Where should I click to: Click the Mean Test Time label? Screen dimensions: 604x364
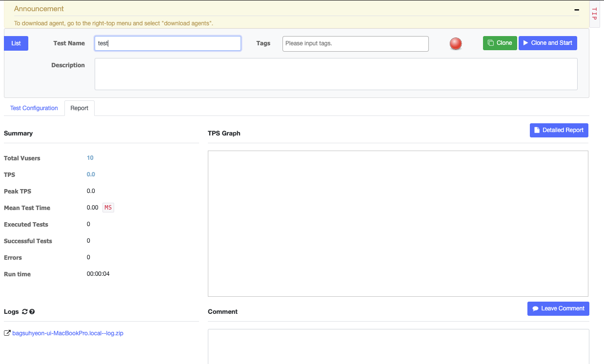(x=27, y=208)
